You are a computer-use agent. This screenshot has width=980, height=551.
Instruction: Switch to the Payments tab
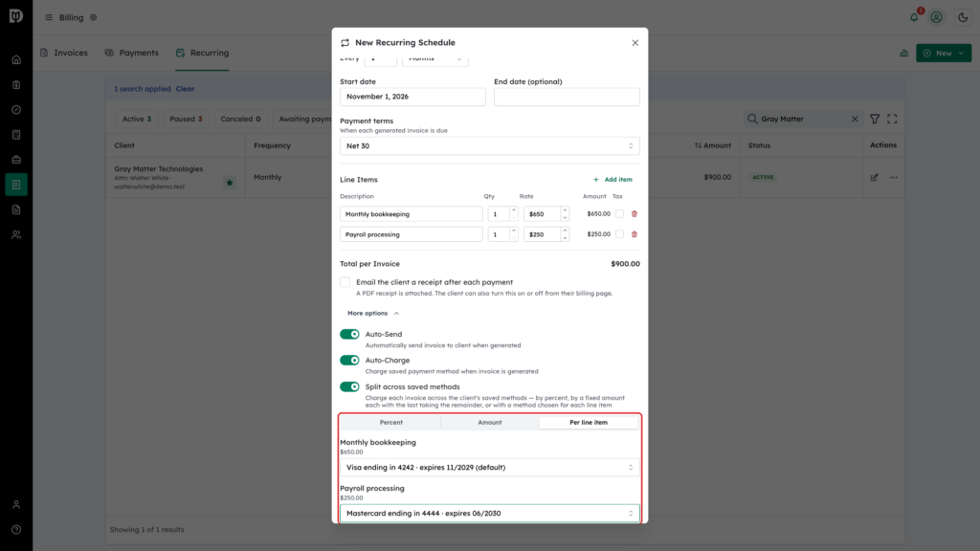tap(131, 54)
